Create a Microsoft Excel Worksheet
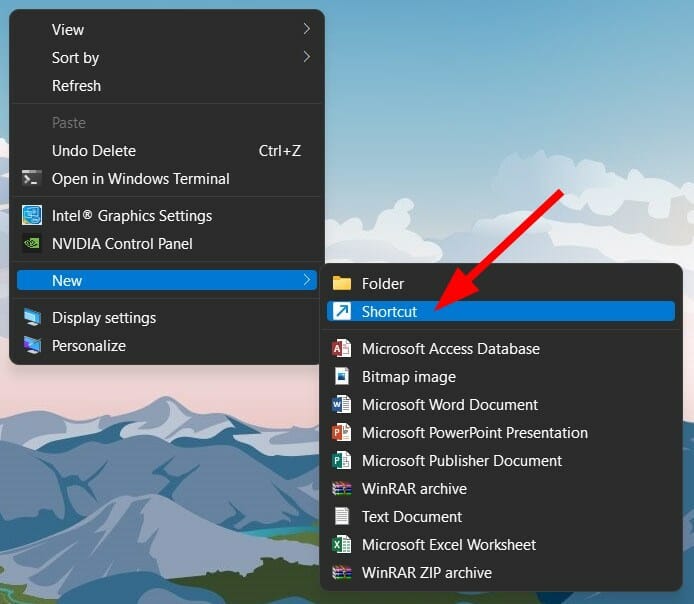 click(501, 544)
